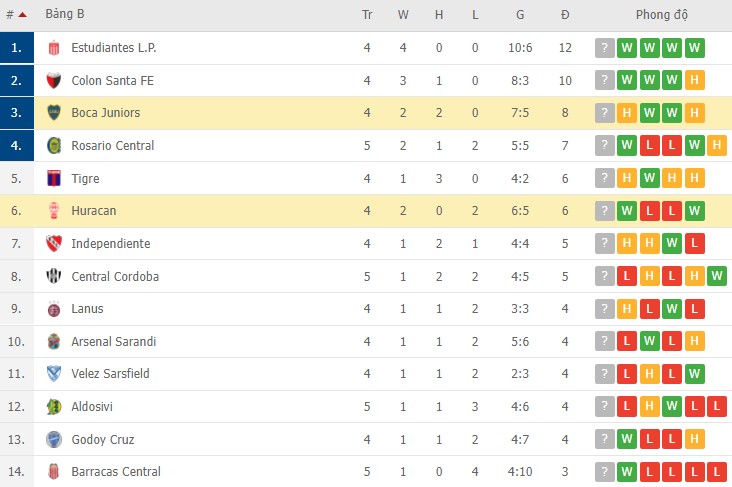Viewport: 732px width, 487px height.
Task: Click the Phong độ form column header
Action: point(661,15)
